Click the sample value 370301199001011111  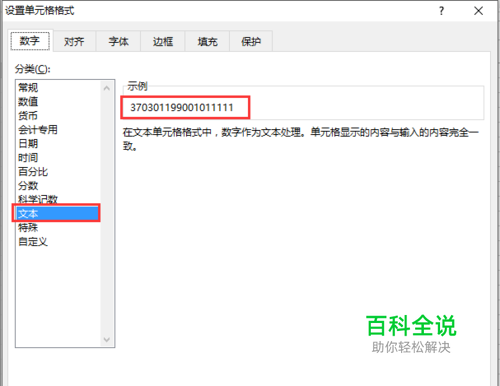point(182,108)
